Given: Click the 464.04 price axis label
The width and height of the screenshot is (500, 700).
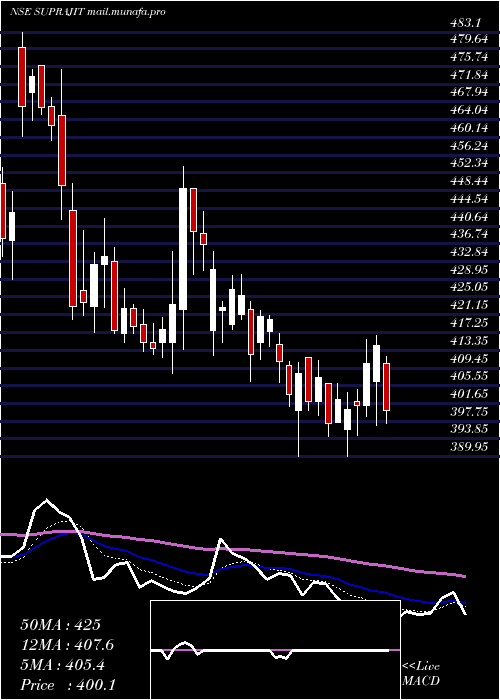Looking at the screenshot, I should coord(468,110).
